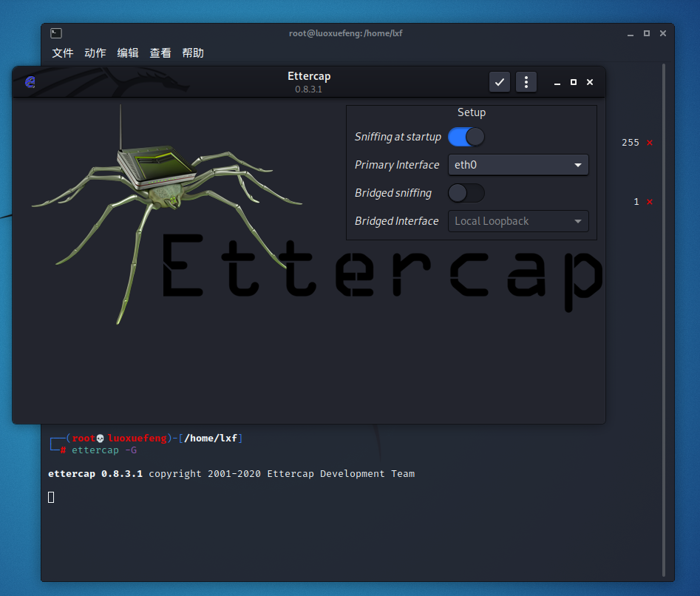Click '/home/lxf' path in terminal prompt

point(210,438)
